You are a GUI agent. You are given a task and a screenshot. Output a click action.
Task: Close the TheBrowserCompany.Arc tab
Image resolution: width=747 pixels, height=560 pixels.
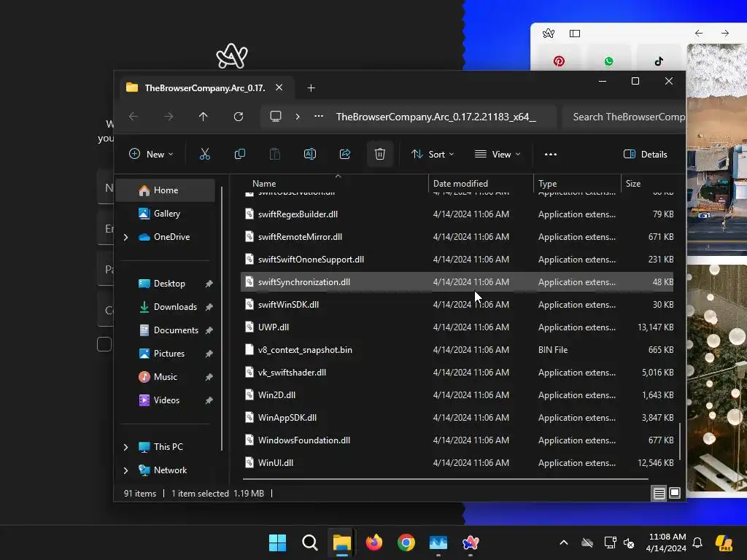(x=279, y=87)
